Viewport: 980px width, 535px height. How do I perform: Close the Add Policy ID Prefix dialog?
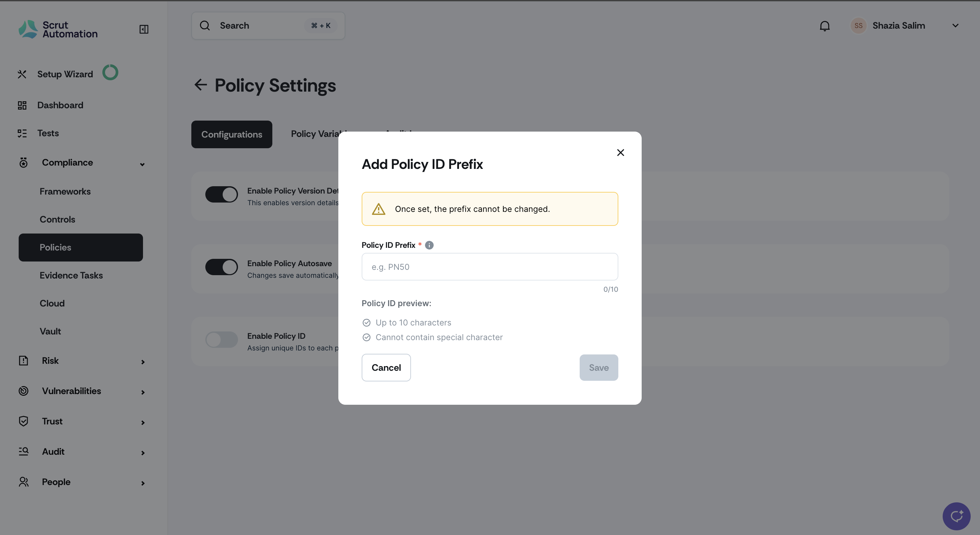620,153
